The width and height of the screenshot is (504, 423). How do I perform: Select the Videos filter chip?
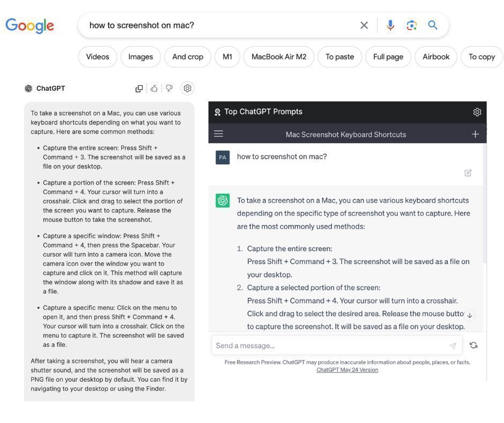tap(98, 57)
